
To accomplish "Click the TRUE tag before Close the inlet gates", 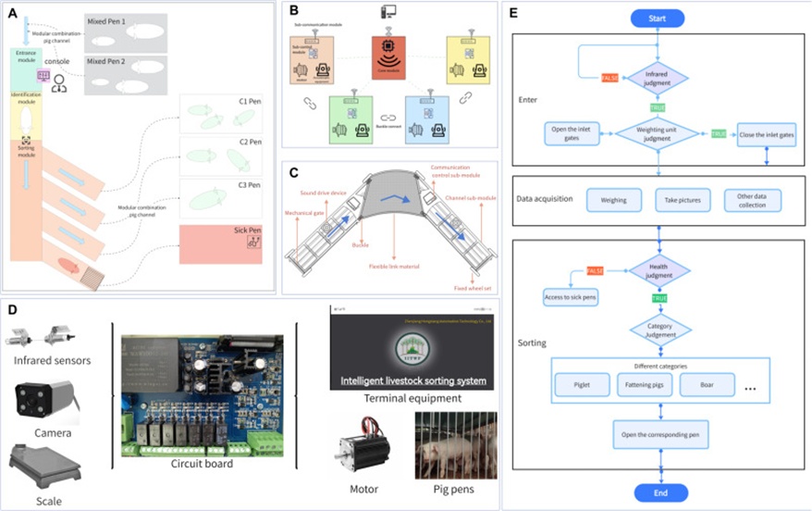I will [719, 133].
